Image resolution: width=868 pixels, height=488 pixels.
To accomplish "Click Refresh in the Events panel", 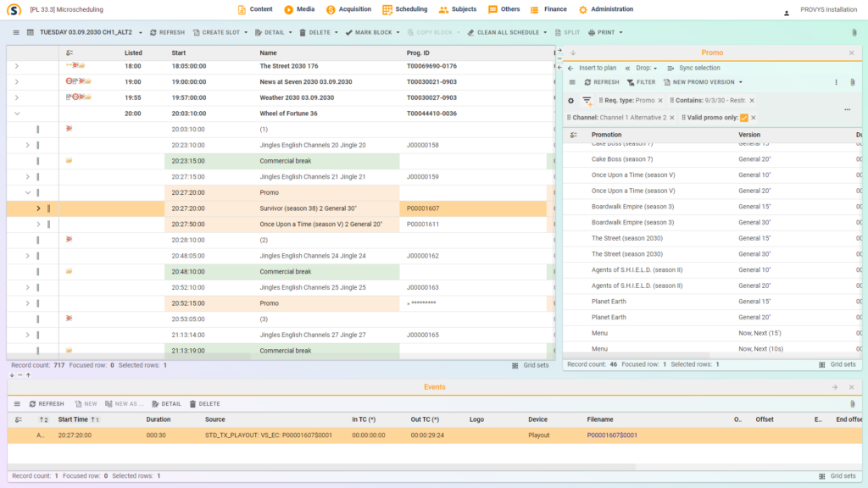I will (x=47, y=404).
